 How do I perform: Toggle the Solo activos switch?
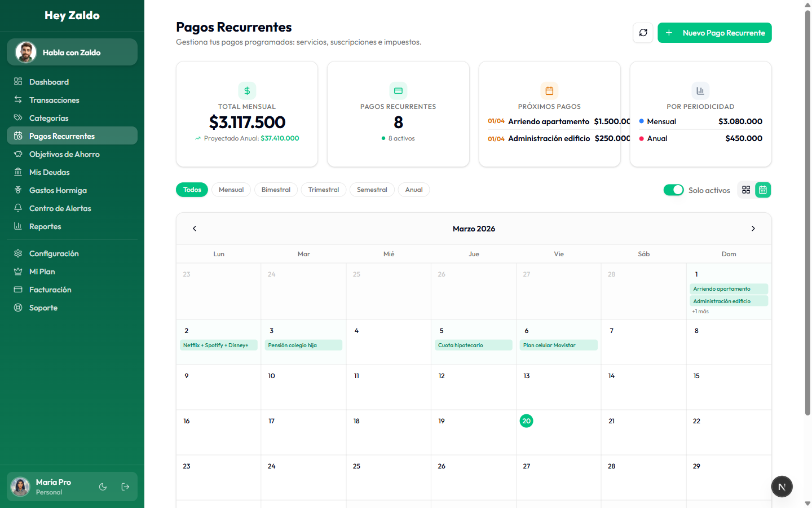click(x=673, y=190)
